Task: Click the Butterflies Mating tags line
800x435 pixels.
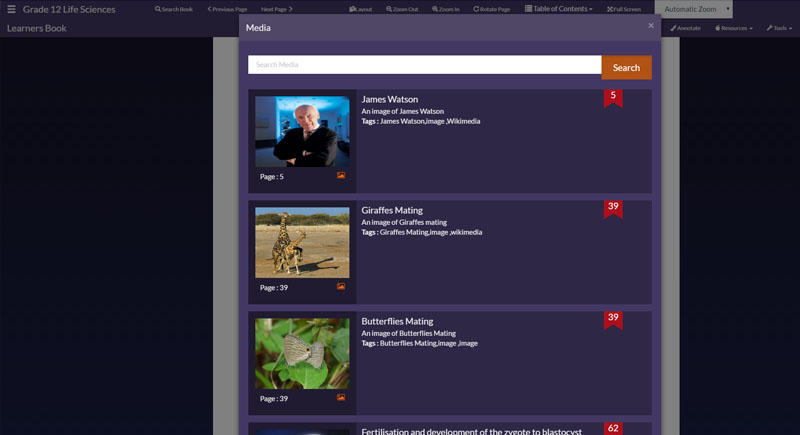Action: coord(419,343)
